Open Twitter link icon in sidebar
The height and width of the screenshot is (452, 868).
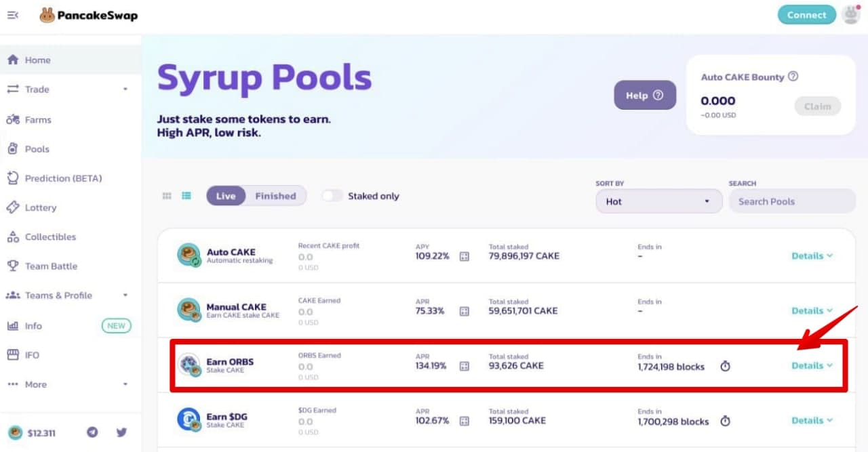[x=121, y=432]
